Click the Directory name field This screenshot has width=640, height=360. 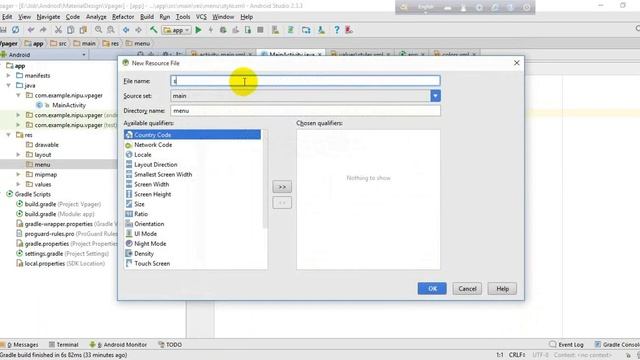(305, 111)
